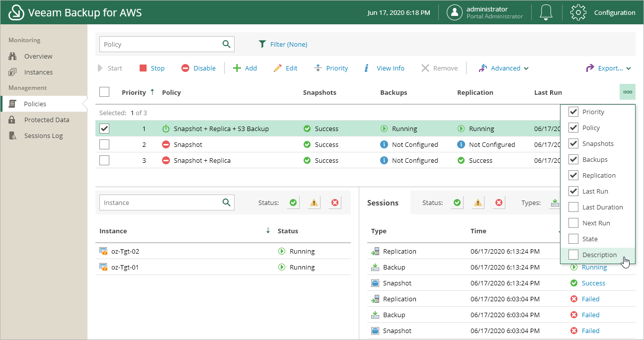Sort sessions by the Time column header
The image size is (644, 340).
[x=479, y=231]
